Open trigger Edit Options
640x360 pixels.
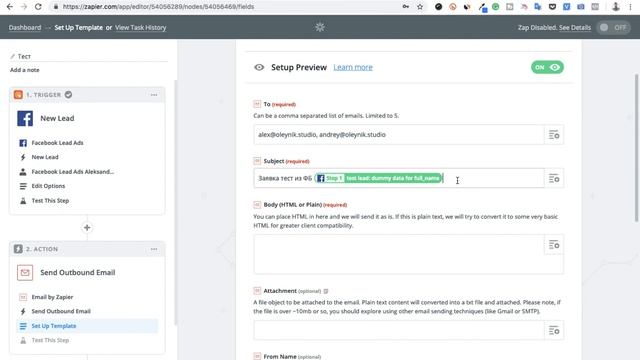point(48,186)
